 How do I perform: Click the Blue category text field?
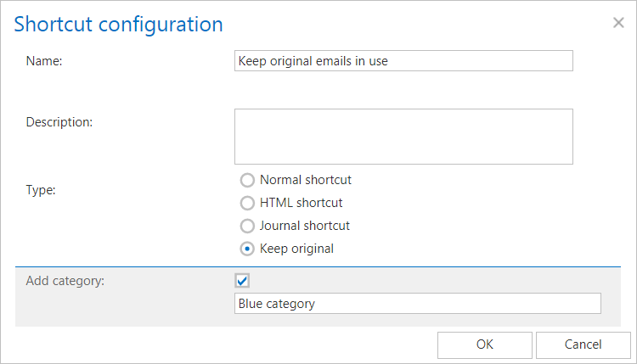coord(417,304)
